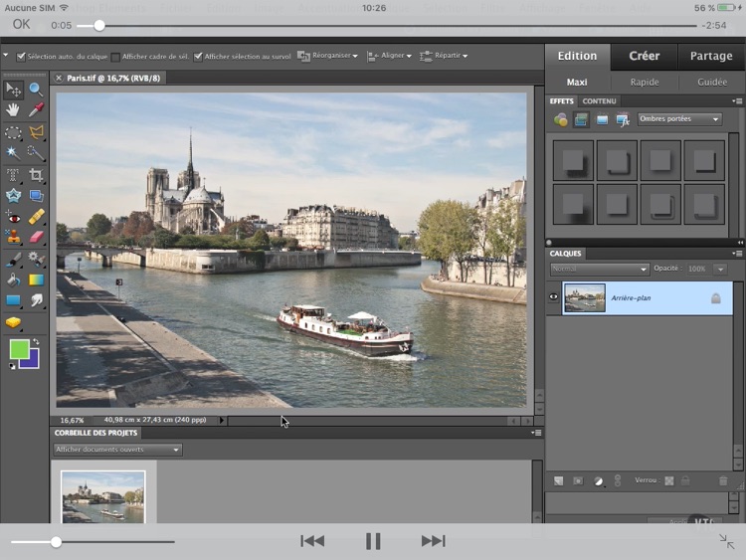
Task: Select the Rectangle shape tool
Action: tap(13, 300)
